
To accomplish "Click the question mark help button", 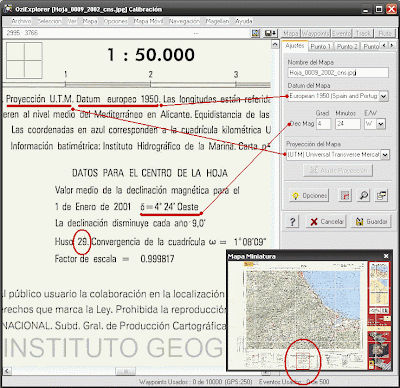I will pos(292,222).
